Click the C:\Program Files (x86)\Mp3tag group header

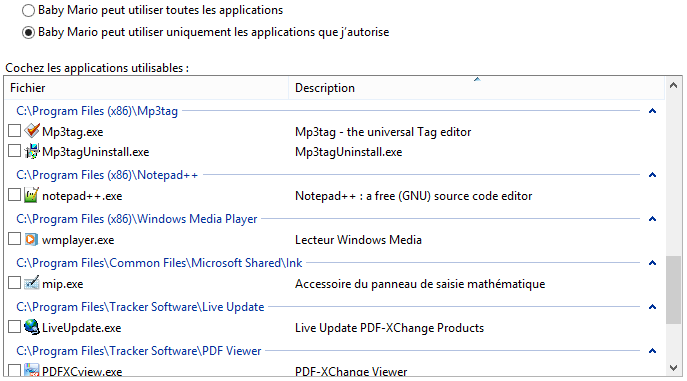(x=97, y=111)
